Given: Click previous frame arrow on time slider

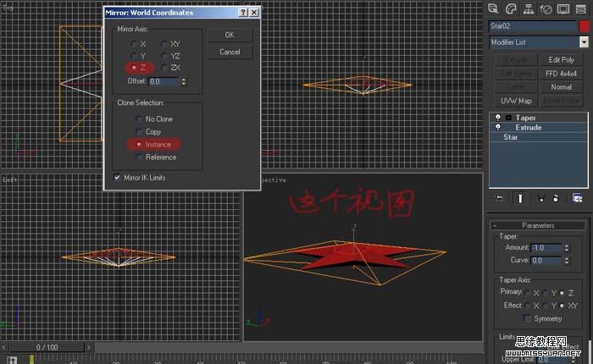Looking at the screenshot, I should click(x=3, y=347).
